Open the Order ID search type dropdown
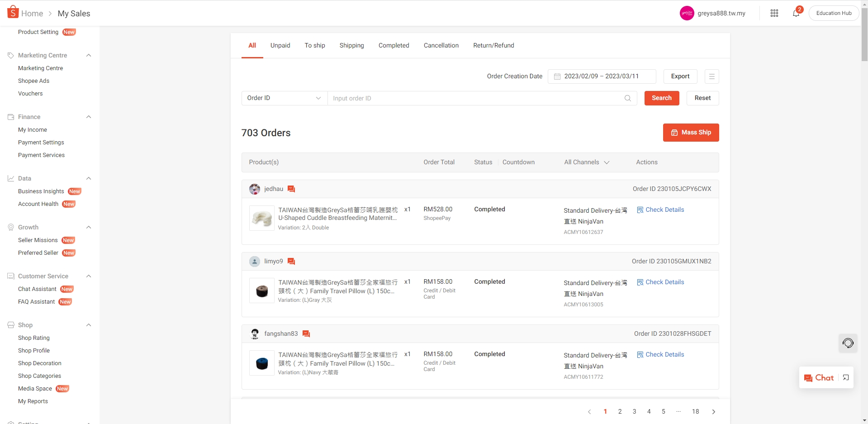868x424 pixels. pyautogui.click(x=284, y=98)
